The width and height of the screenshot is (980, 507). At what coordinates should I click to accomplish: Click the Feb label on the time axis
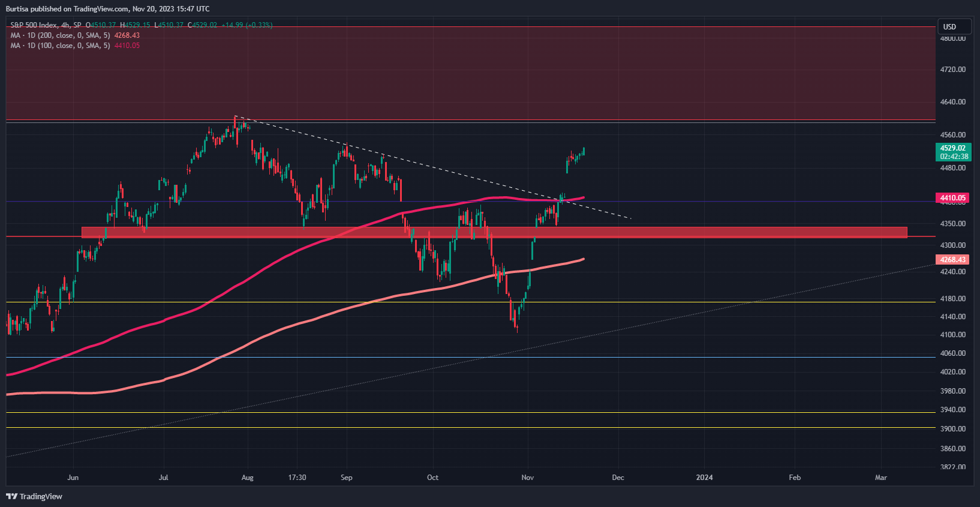pos(794,478)
